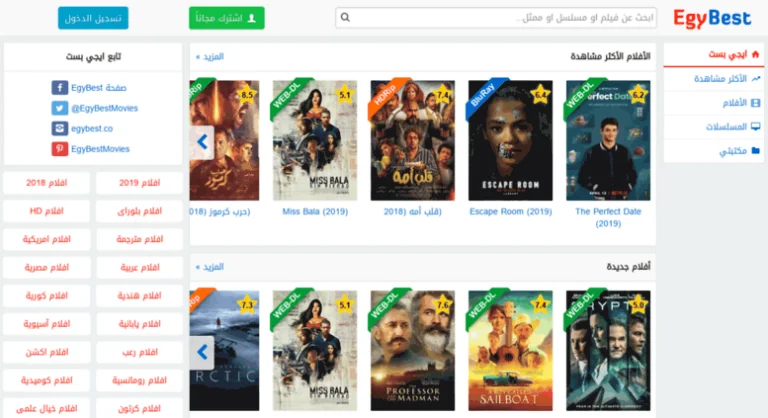Click the افلام 2018 category button
Viewport: 768px width, 418px height.
47,183
